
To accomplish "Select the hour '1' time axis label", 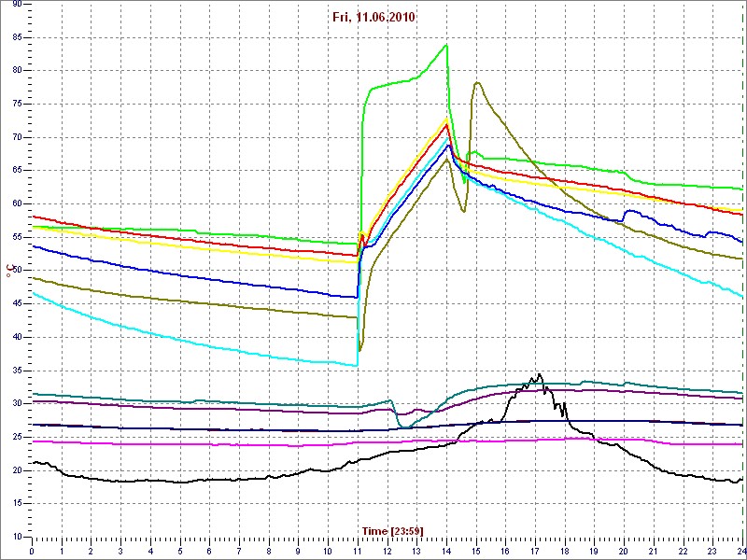I will click(x=62, y=552).
